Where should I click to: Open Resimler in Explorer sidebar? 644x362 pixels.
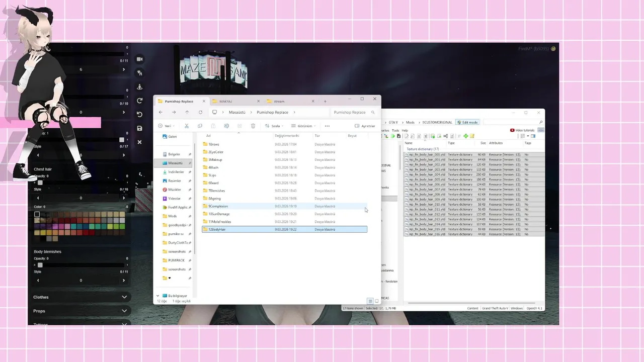[x=172, y=180]
